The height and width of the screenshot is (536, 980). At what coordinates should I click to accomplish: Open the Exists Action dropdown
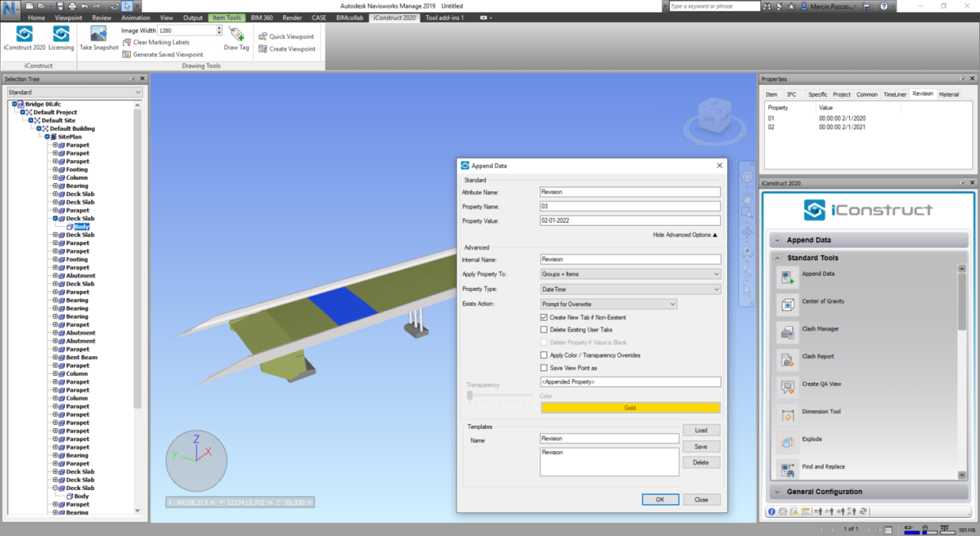[609, 304]
